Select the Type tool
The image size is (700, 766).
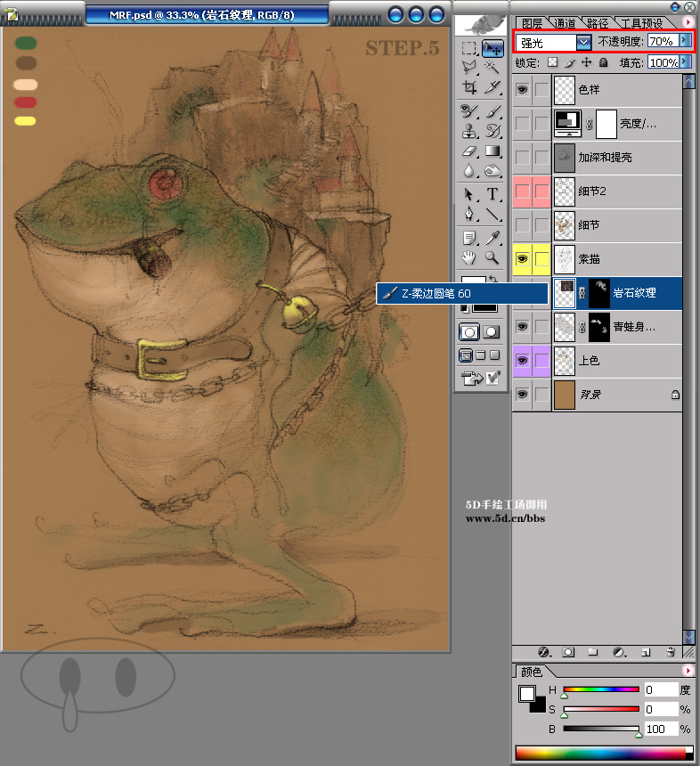492,194
